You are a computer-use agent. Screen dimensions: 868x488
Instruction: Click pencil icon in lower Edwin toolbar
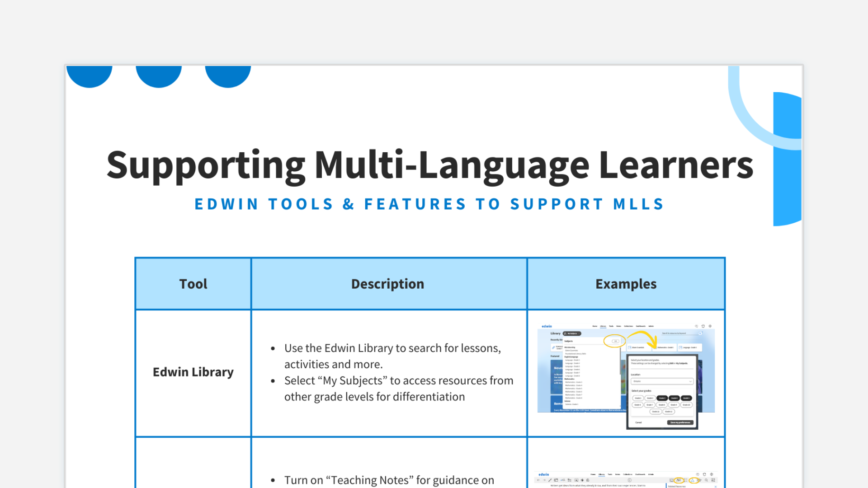pyautogui.click(x=550, y=480)
